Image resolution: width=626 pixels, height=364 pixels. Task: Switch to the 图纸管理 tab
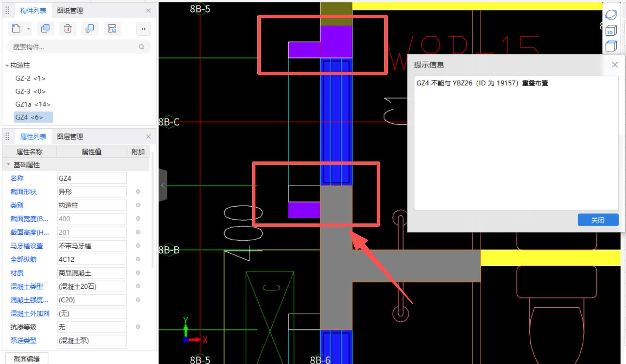[x=70, y=11]
